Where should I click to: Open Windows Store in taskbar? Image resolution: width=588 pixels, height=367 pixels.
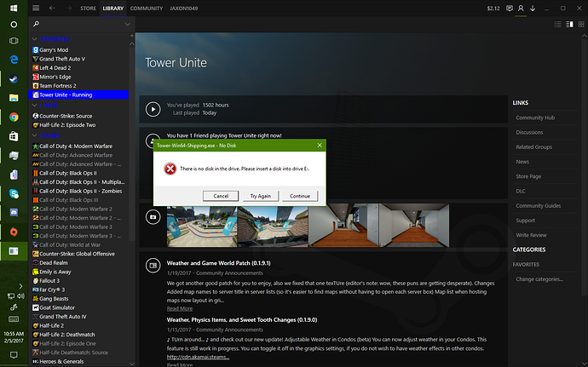coord(14,136)
